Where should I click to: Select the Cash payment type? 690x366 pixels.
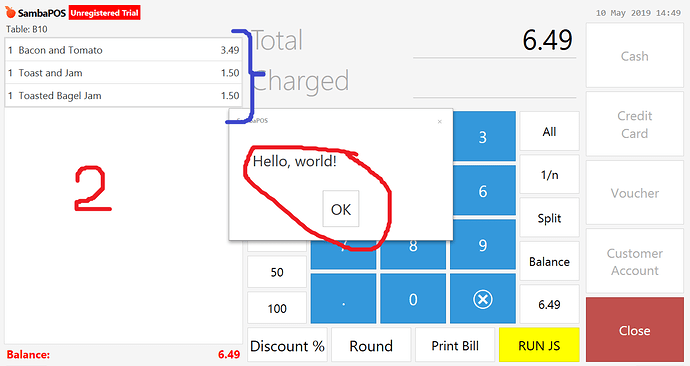pyautogui.click(x=635, y=55)
